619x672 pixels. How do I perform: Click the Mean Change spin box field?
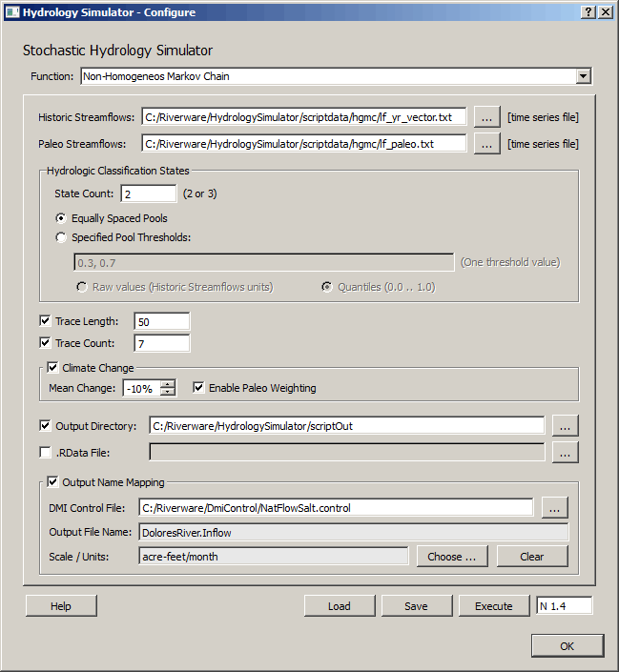141,388
